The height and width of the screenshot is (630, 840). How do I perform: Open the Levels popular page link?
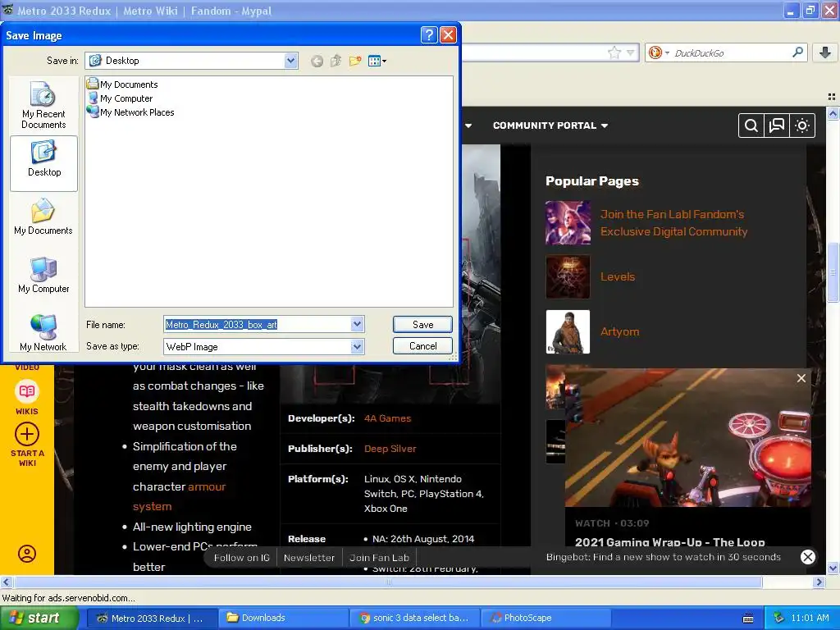coord(617,276)
